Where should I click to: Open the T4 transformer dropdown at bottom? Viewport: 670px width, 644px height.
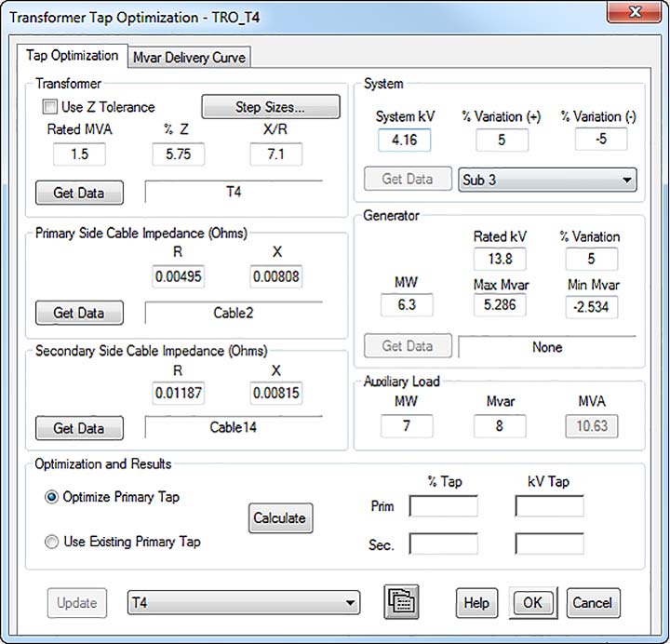(350, 603)
